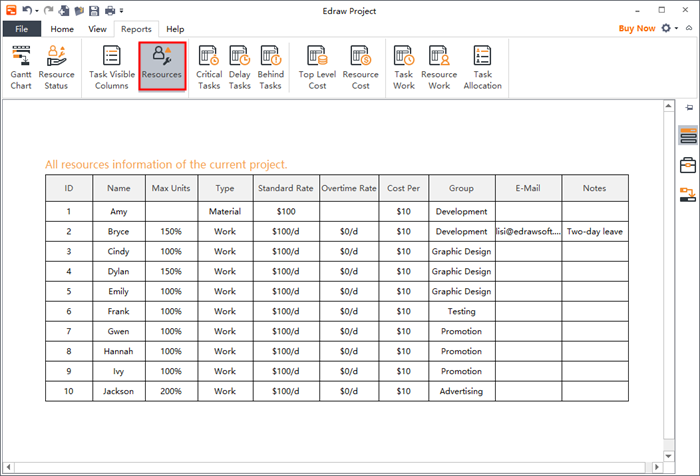Image resolution: width=700 pixels, height=476 pixels.
Task: Click the Type column header
Action: 225,188
